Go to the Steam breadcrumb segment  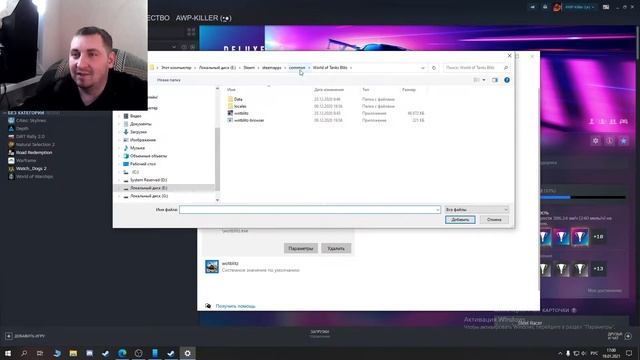pos(249,68)
